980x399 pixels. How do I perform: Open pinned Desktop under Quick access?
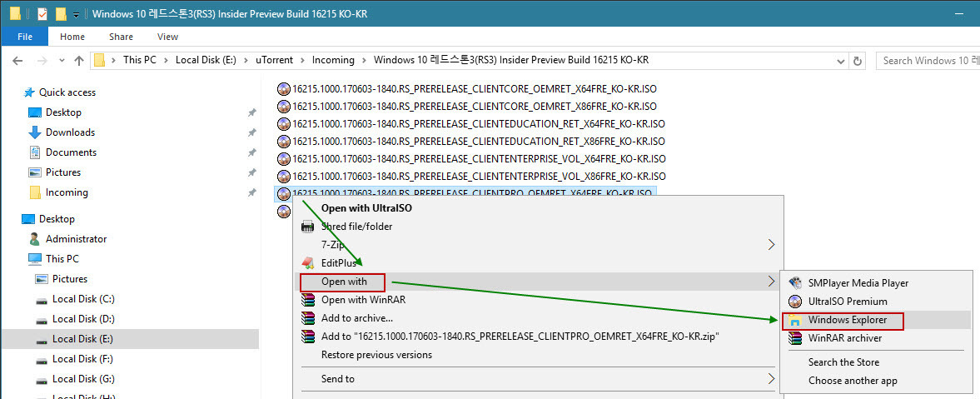[x=63, y=112]
